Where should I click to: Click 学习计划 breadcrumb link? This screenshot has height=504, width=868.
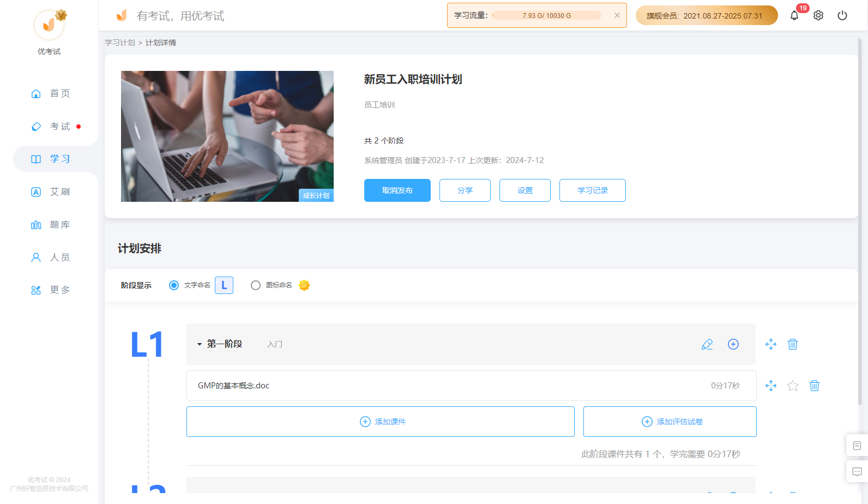(120, 43)
